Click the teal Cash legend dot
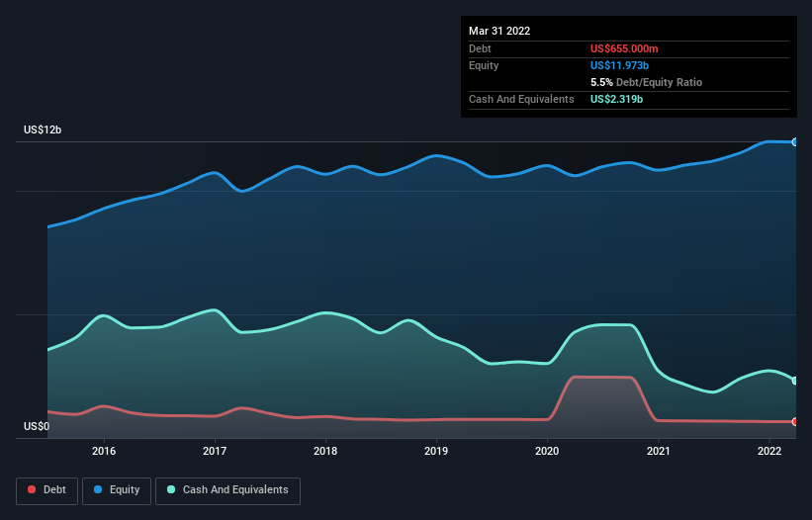 pyautogui.click(x=171, y=489)
